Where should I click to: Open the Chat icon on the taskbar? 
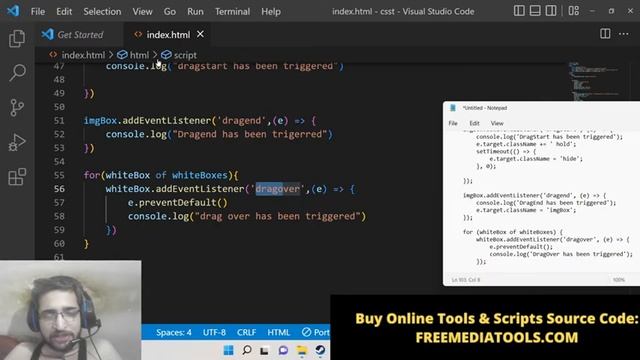tap(283, 350)
